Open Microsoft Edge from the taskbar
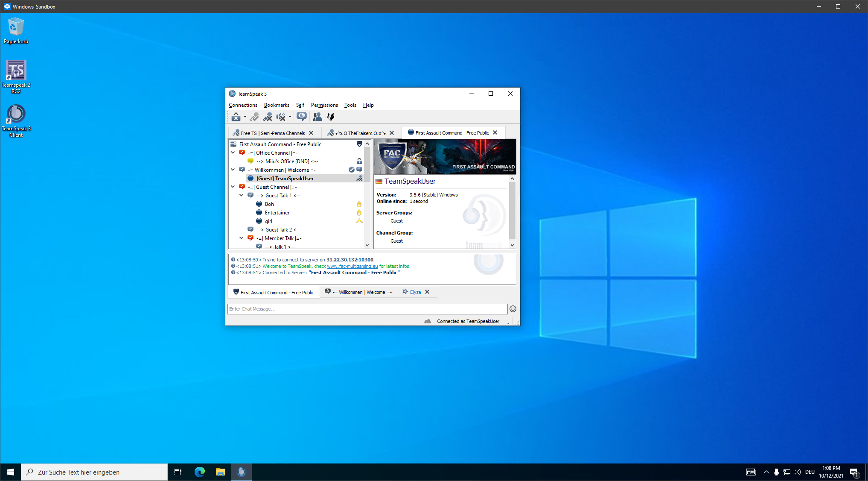 [200, 472]
